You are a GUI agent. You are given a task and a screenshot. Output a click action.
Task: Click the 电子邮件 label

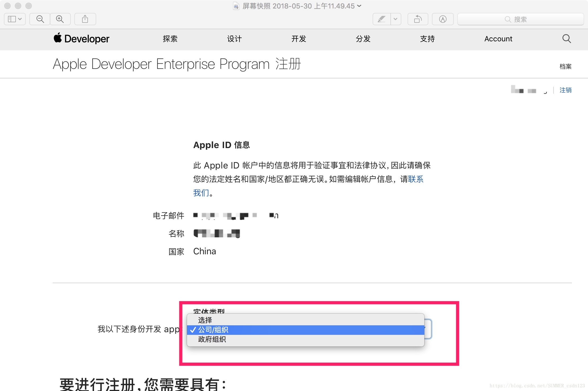168,216
